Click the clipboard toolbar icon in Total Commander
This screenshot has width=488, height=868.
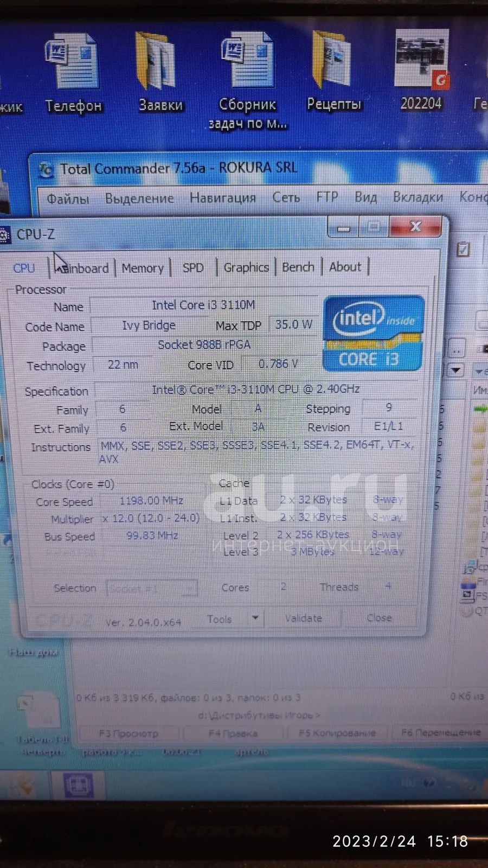click(463, 249)
